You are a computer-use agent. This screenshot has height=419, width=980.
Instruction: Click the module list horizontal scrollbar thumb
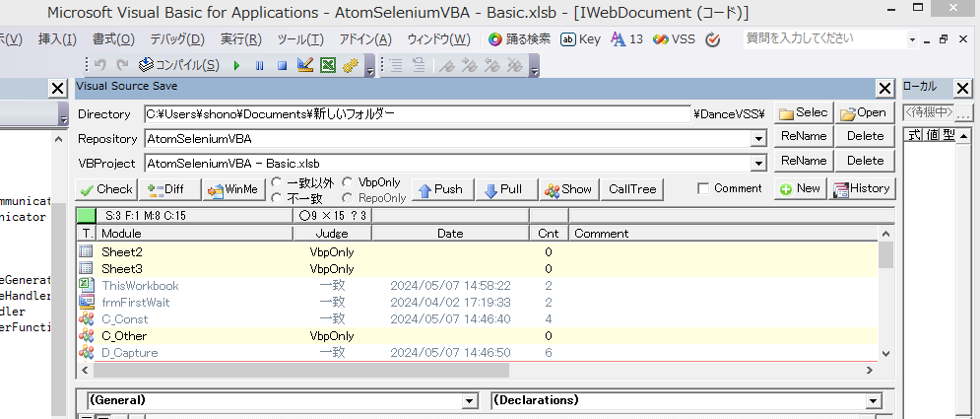[301, 371]
